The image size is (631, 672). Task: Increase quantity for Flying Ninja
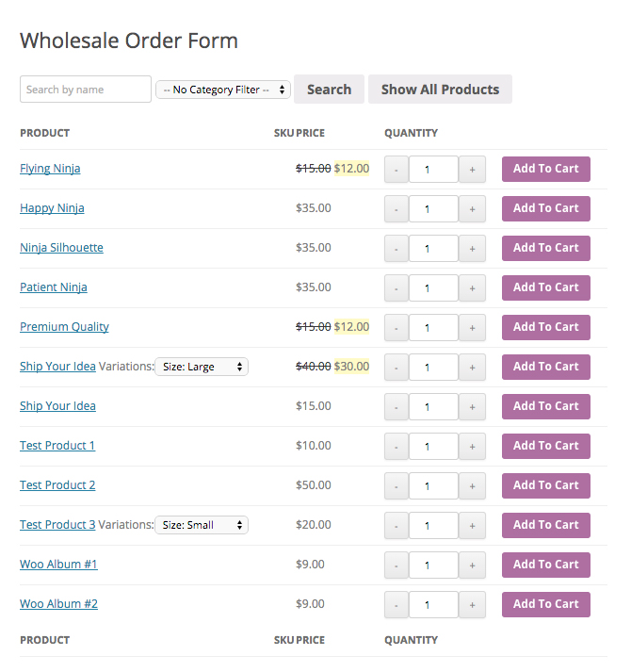(x=472, y=170)
